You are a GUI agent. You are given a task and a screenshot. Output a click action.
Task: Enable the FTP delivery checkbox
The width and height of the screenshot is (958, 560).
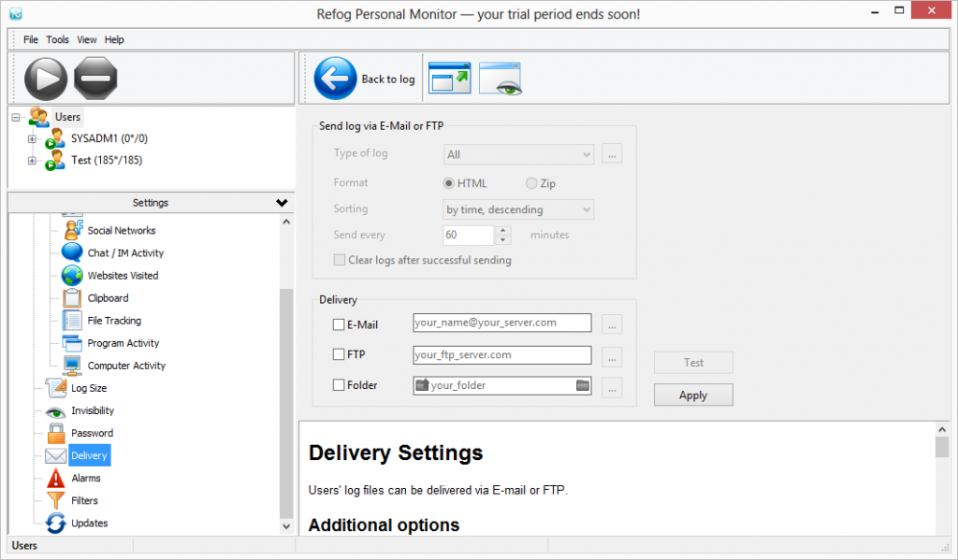pyautogui.click(x=339, y=355)
